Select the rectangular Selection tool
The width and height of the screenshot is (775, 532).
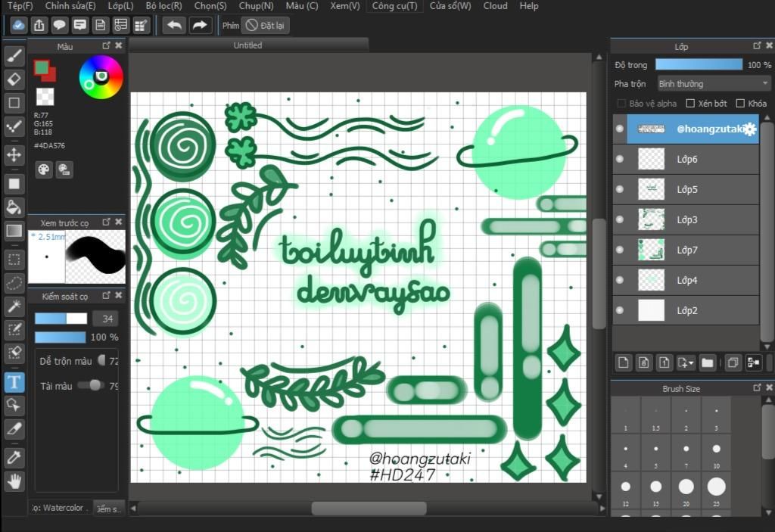coord(14,259)
